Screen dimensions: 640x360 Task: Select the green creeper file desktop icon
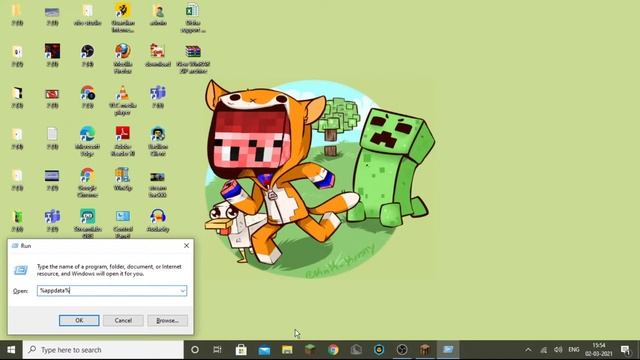point(17,220)
